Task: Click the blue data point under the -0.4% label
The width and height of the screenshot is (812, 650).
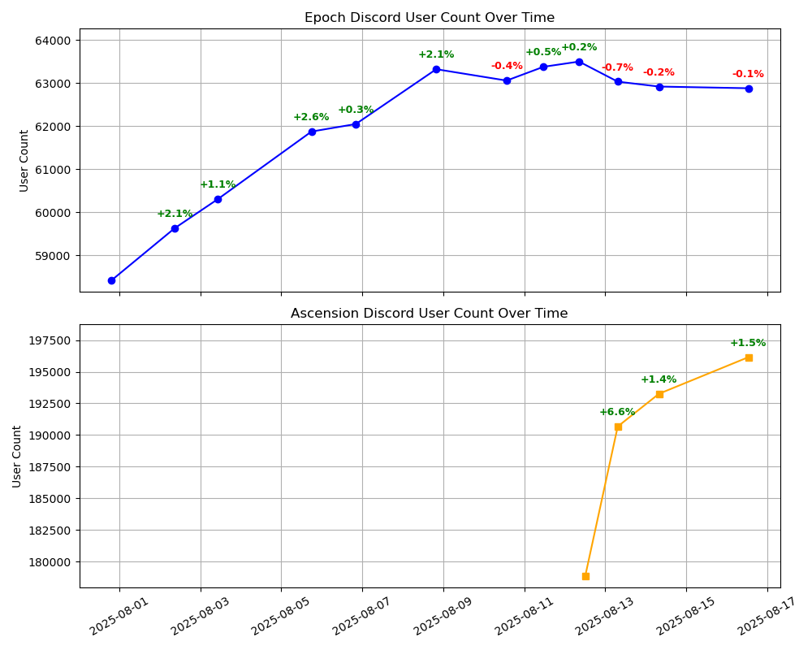Action: point(507,81)
